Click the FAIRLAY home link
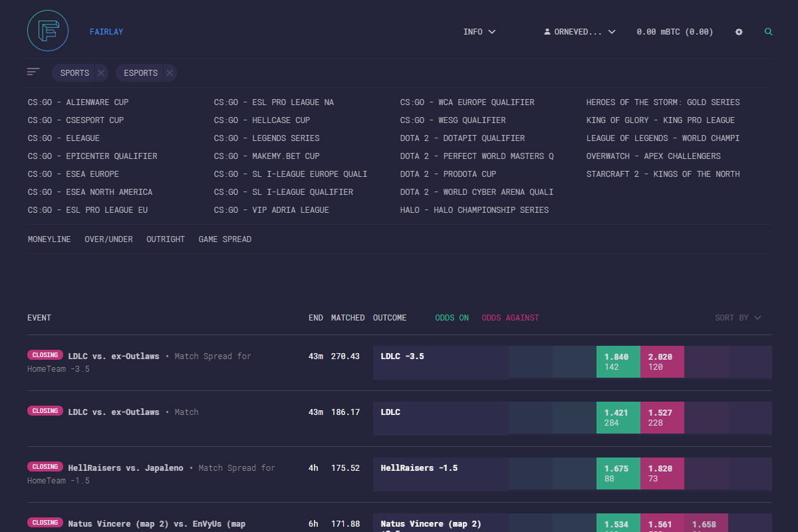This screenshot has height=532, width=798. click(106, 32)
